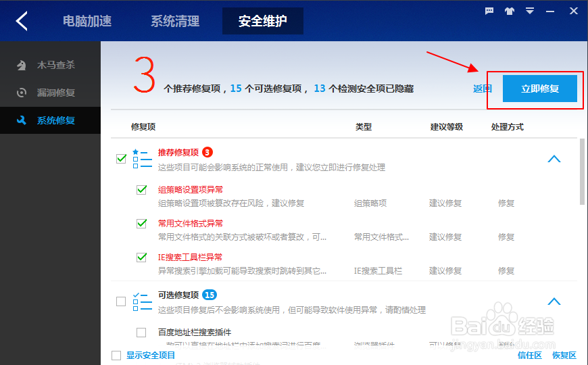Minimize the window
588x365 pixels.
tap(550, 11)
